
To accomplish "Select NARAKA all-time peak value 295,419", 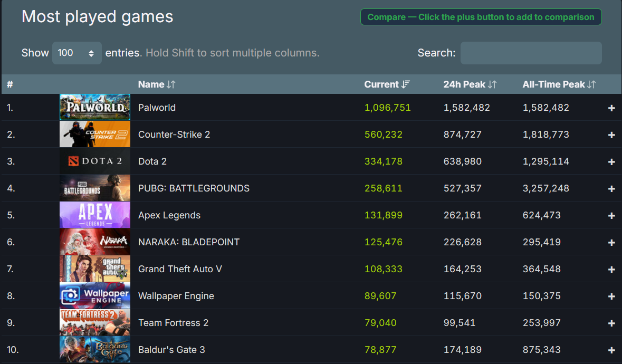I will coord(541,242).
